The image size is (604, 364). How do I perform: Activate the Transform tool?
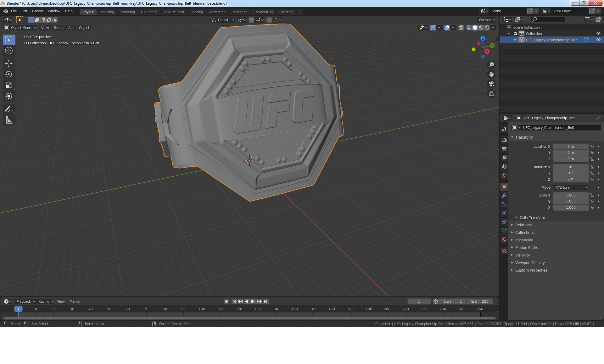pyautogui.click(x=9, y=97)
